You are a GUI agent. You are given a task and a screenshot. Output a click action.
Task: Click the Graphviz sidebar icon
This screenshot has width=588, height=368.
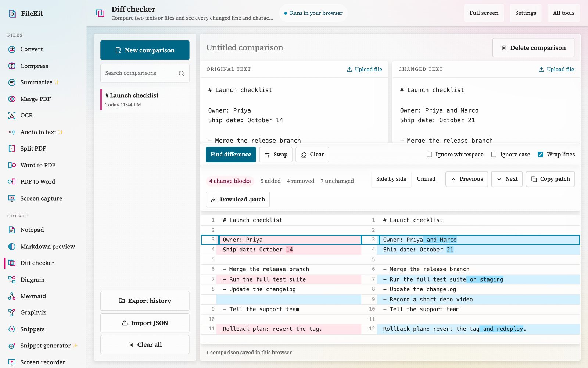click(12, 312)
